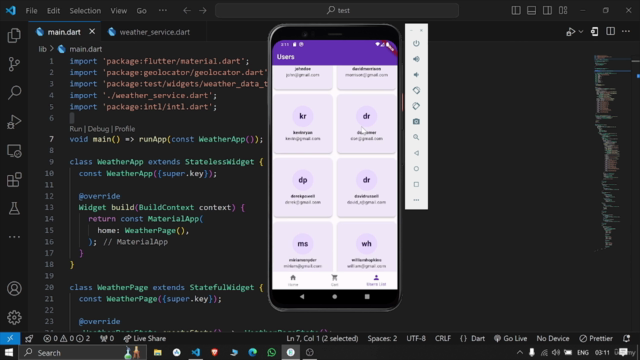Customize editor layout
Image resolution: width=640 pixels, height=360 pixels.
point(563,11)
